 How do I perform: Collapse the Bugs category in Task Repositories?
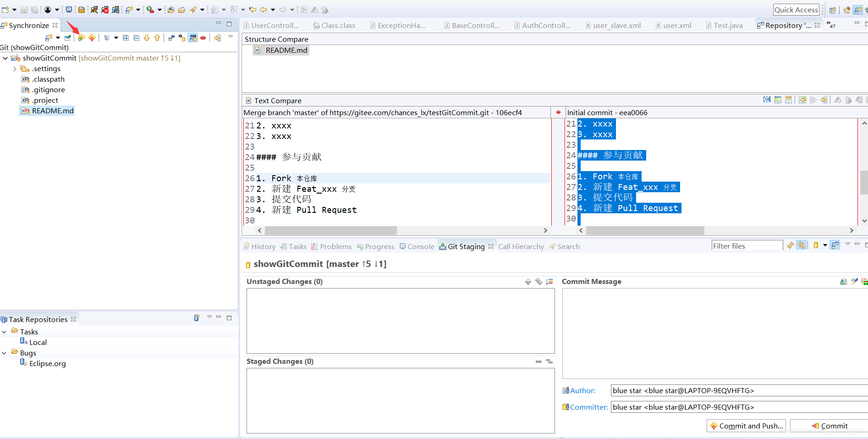click(4, 353)
